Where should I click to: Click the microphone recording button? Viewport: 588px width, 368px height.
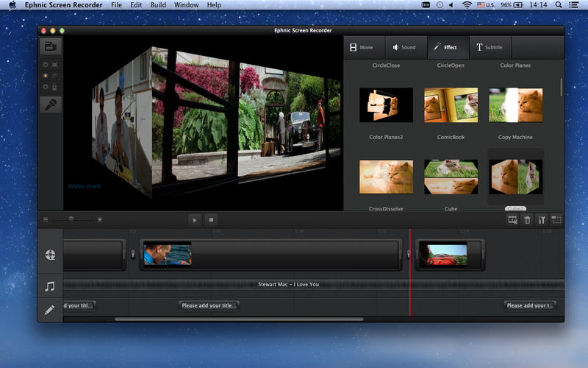tap(51, 105)
